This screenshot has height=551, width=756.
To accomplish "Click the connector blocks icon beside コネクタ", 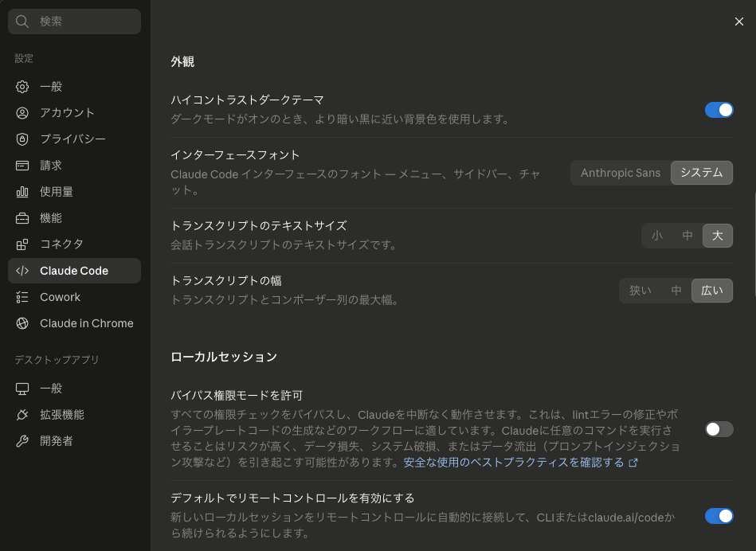I will click(22, 244).
